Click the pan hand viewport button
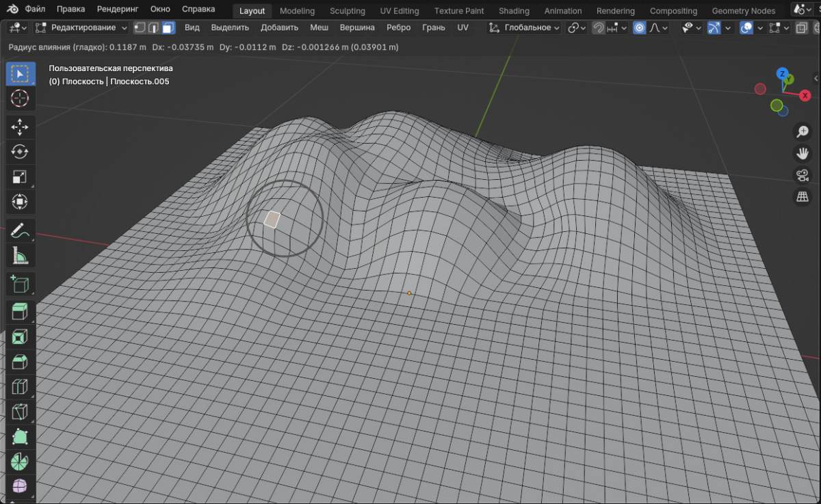The image size is (821, 504). click(x=802, y=153)
